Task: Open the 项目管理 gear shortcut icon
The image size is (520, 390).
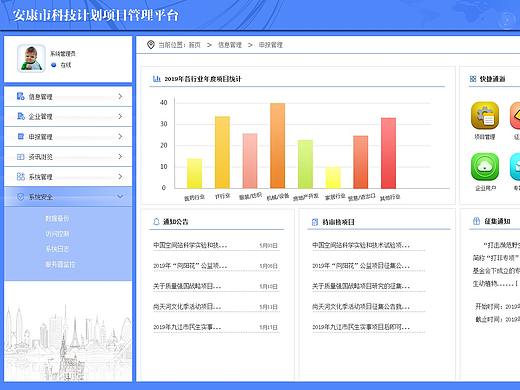Action: [485, 116]
